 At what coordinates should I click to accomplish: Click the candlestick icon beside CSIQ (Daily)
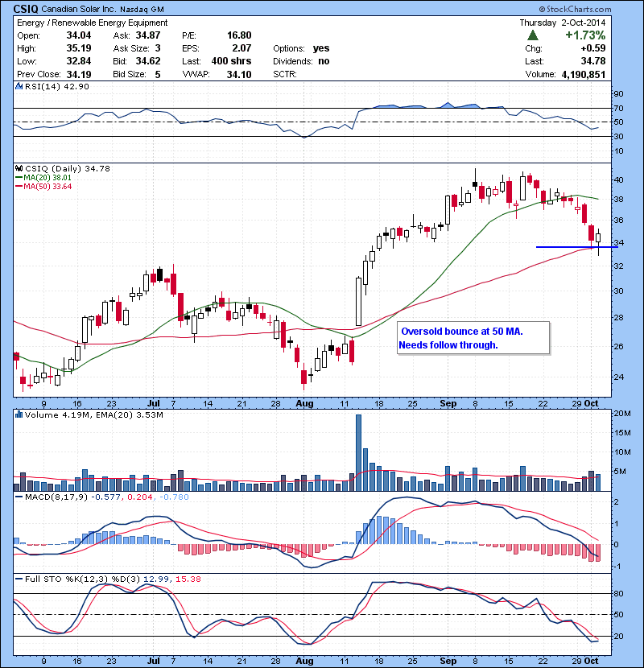click(x=19, y=168)
